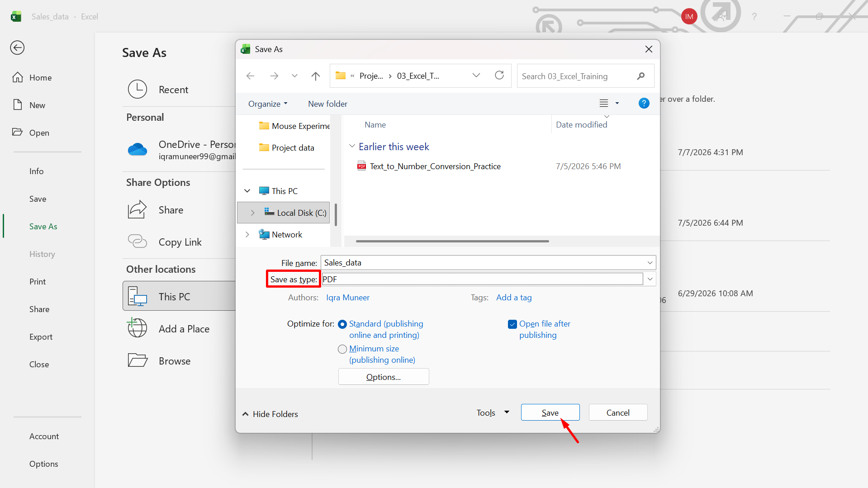Open the view options dropdown arrow
The image size is (868, 488).
coord(617,103)
